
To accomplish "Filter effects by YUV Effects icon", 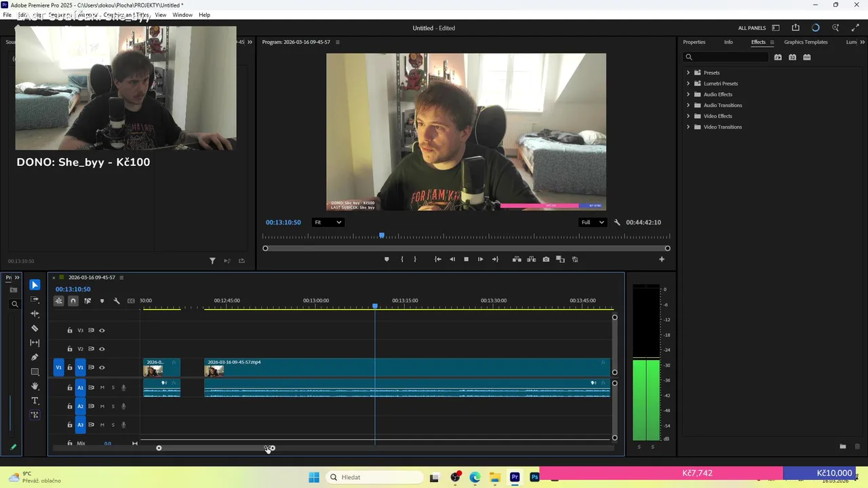I will click(x=807, y=57).
